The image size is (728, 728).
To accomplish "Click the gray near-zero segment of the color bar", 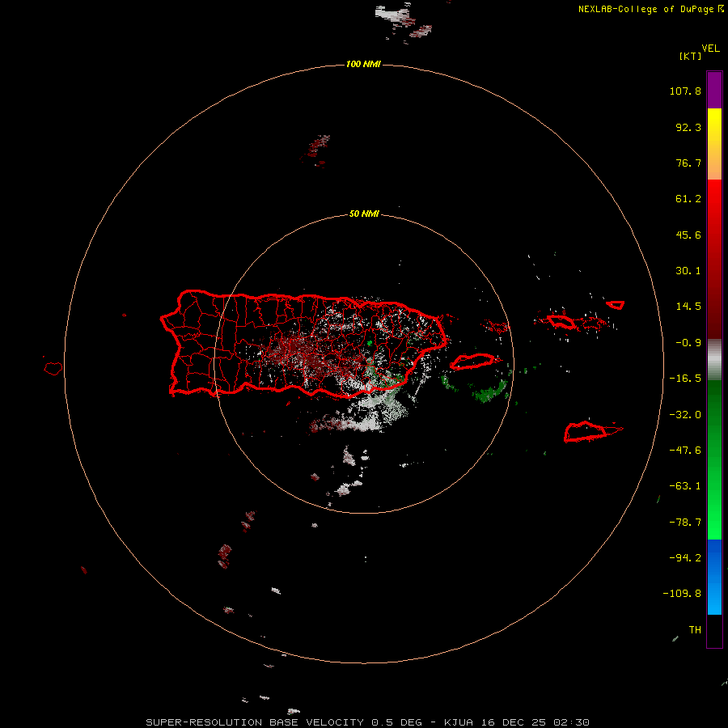I will click(x=714, y=358).
